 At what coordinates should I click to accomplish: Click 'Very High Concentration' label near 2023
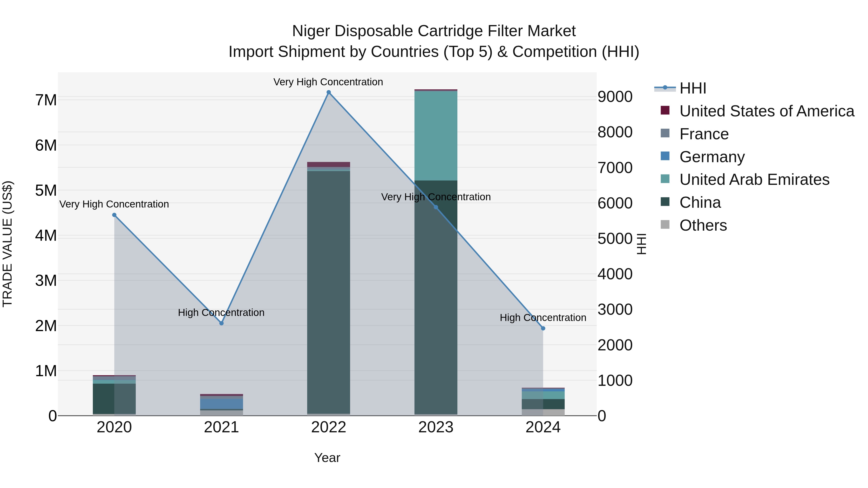(x=436, y=197)
